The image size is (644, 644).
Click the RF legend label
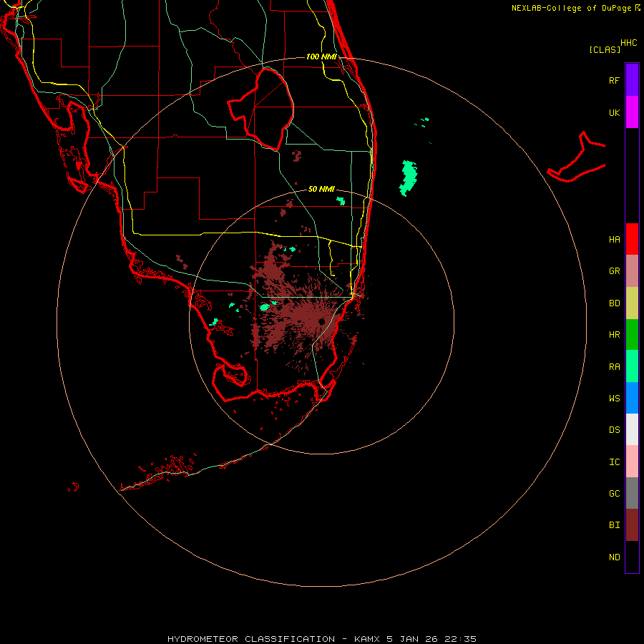[x=614, y=81]
